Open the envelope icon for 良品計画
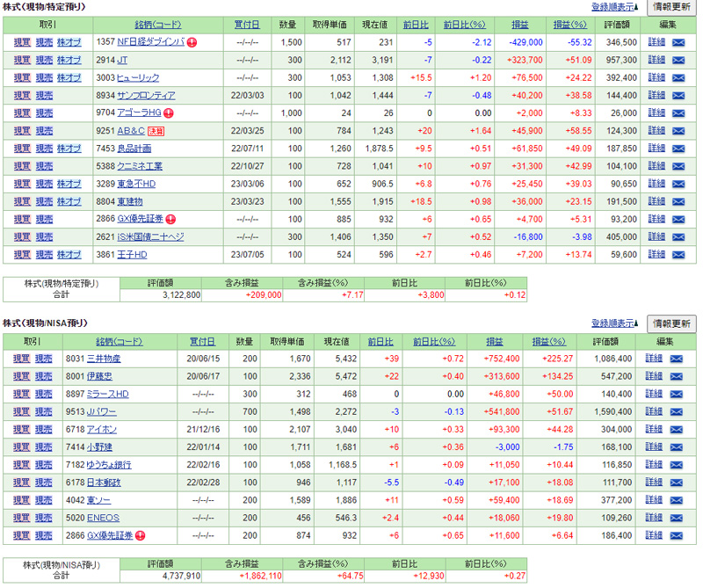 pos(678,149)
